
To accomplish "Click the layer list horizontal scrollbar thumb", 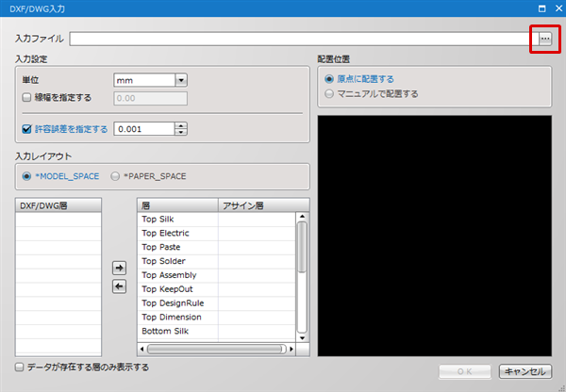I will point(215,349).
